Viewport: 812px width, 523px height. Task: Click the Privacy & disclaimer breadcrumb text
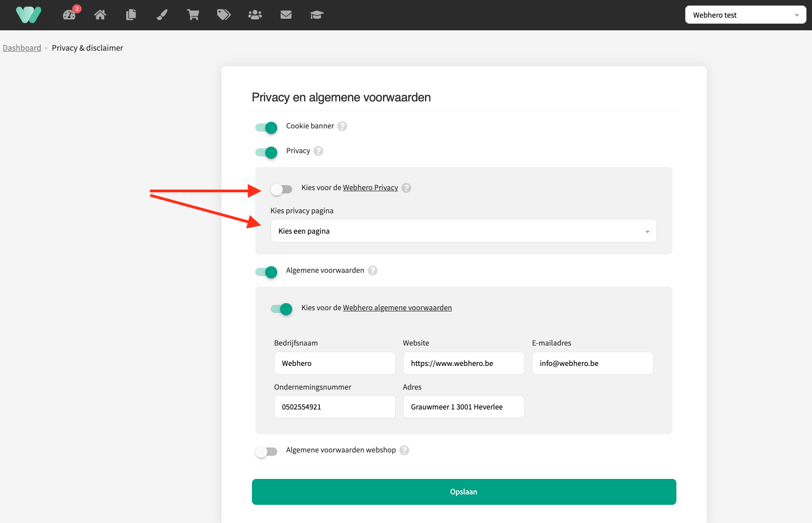point(88,48)
